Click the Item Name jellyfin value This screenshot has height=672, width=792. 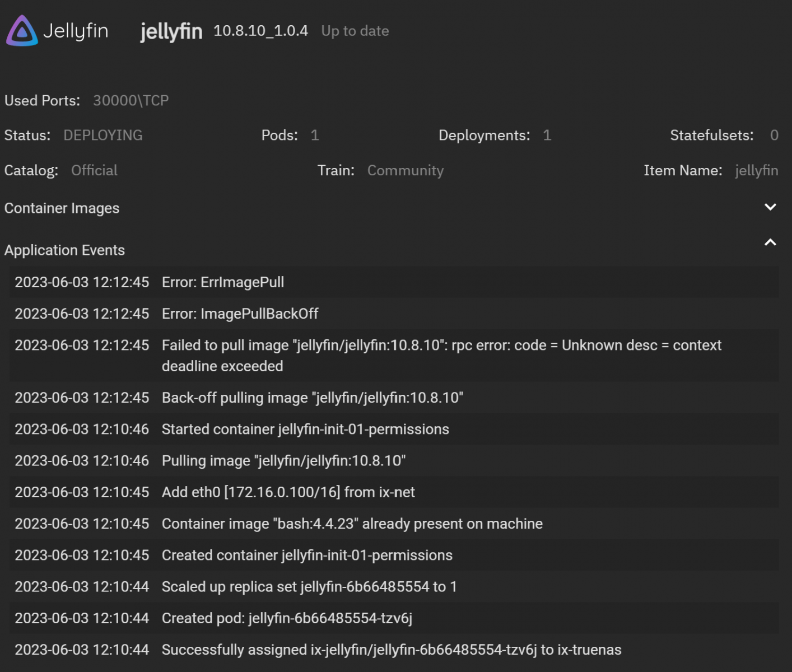coord(757,170)
